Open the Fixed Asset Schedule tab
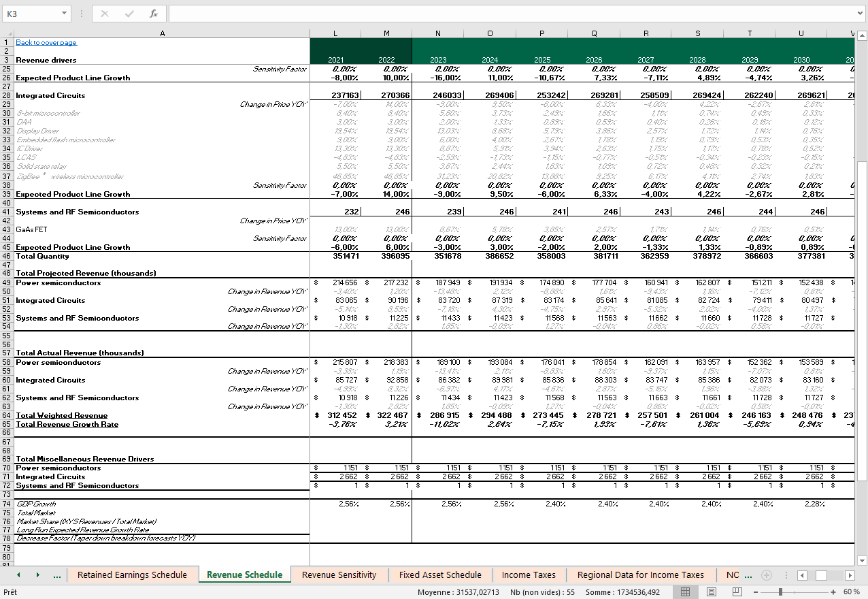The height and width of the screenshot is (599, 868). [440, 575]
